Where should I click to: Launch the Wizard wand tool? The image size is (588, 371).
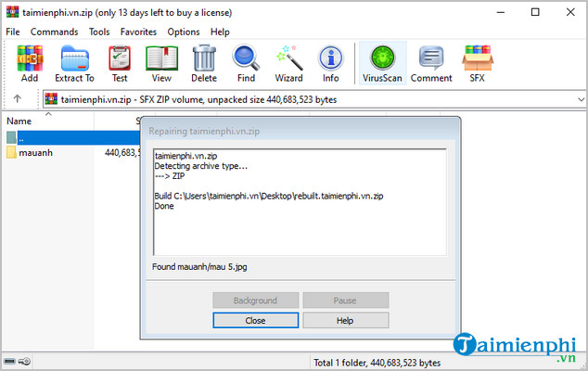(x=288, y=63)
